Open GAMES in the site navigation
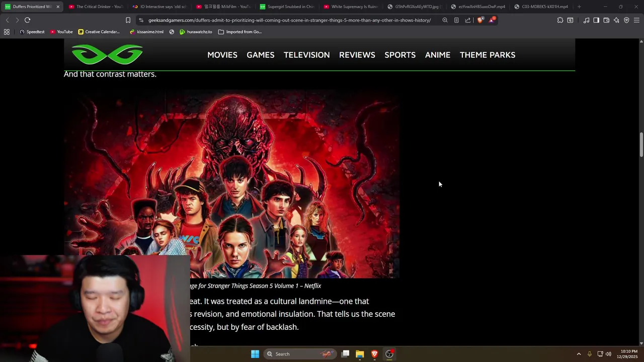Image resolution: width=644 pixels, height=362 pixels. [x=261, y=55]
